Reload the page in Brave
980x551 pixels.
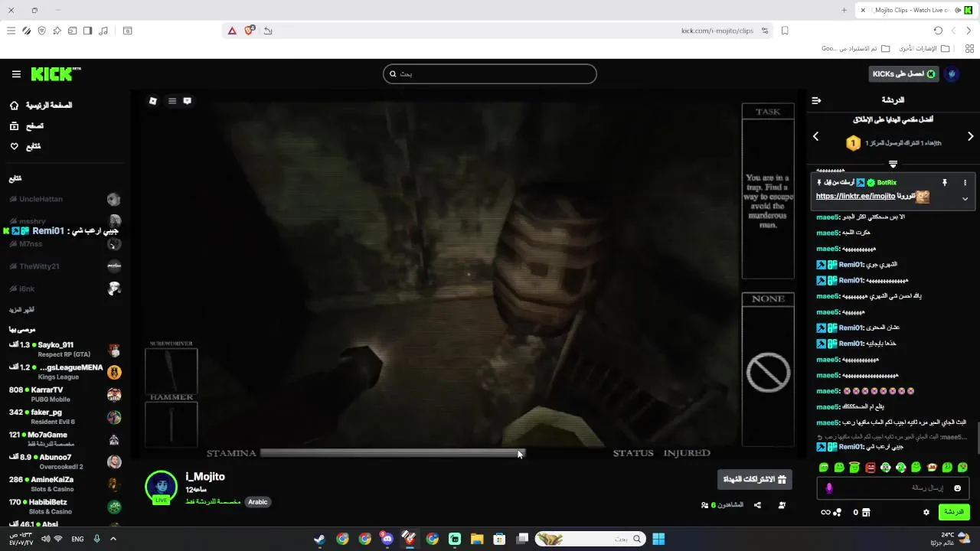point(938,31)
